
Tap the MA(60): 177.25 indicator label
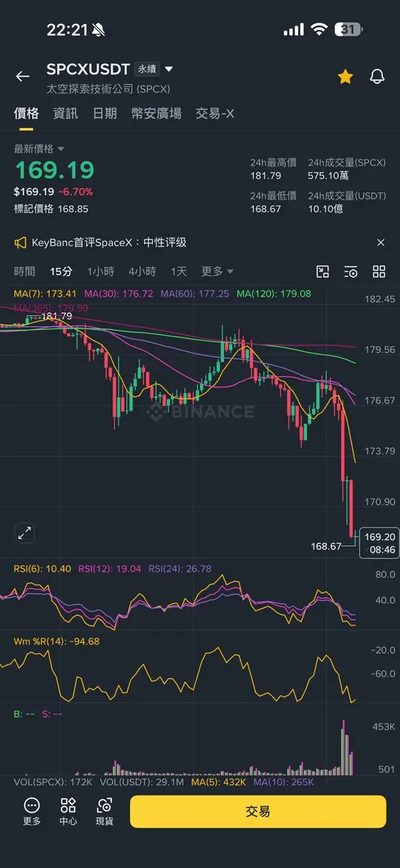coord(195,294)
